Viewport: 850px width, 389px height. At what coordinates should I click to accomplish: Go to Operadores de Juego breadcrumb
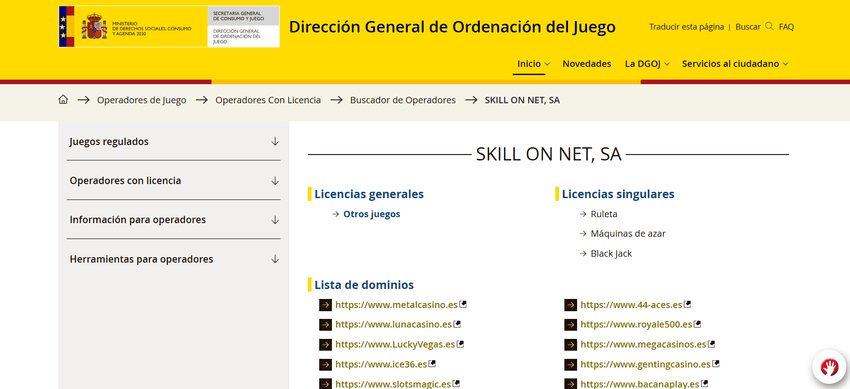click(x=141, y=100)
